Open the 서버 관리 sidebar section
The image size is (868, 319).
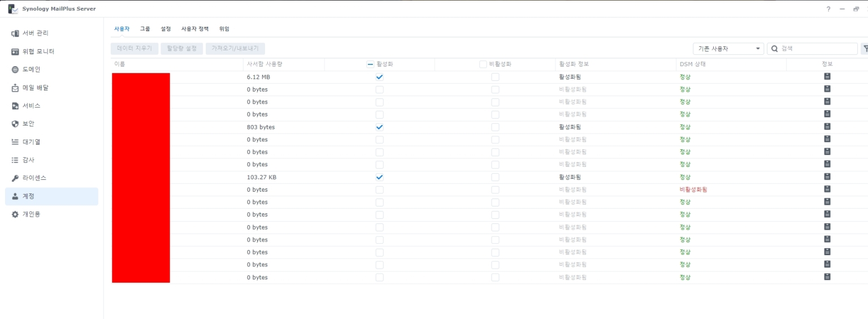pyautogui.click(x=31, y=33)
